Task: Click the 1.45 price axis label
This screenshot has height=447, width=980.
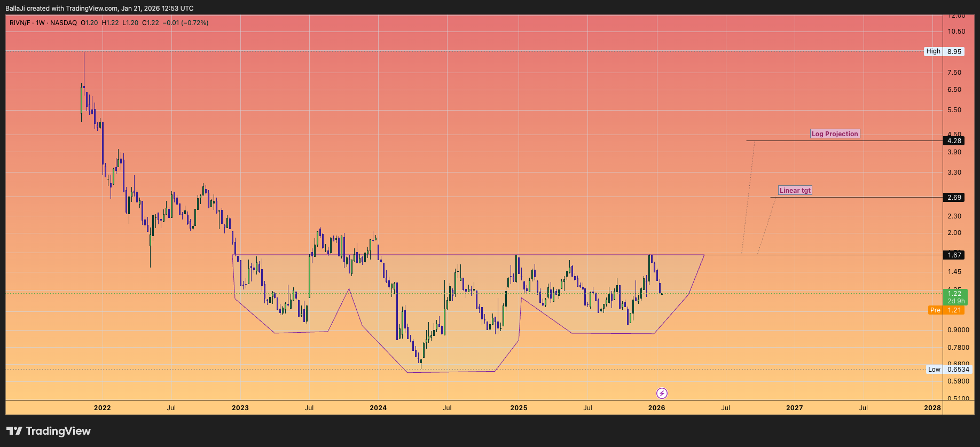Action: (954, 272)
